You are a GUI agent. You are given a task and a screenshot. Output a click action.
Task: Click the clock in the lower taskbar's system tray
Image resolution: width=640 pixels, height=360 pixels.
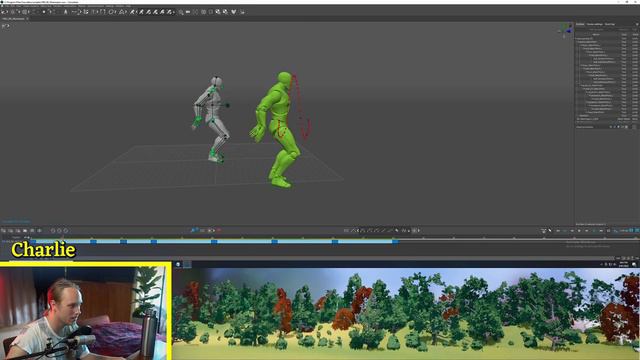[624, 264]
